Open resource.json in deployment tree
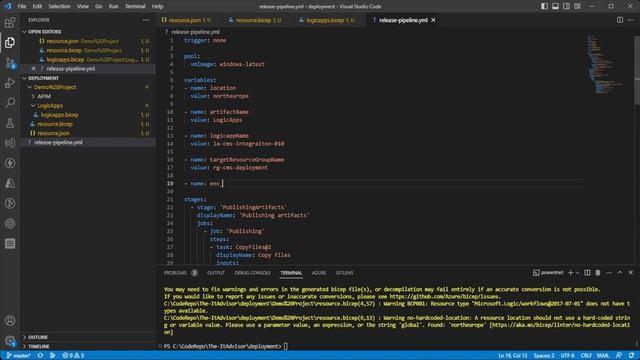This screenshot has width=640, height=360. (x=53, y=133)
